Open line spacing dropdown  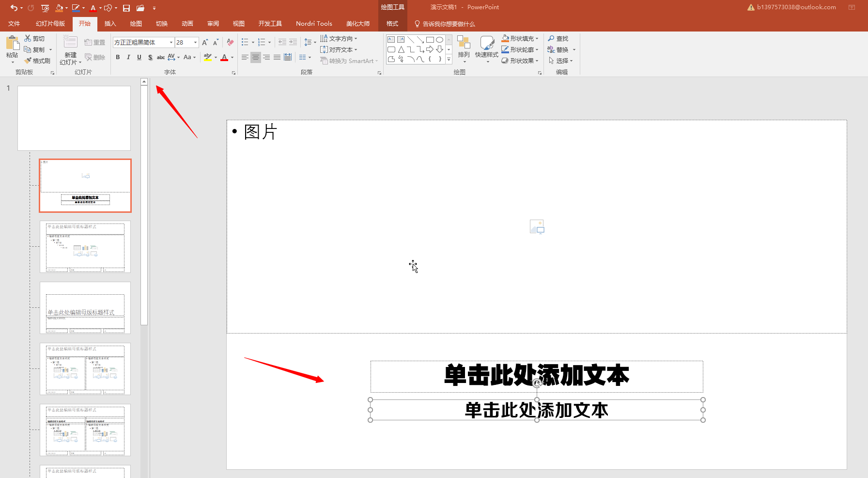pyautogui.click(x=310, y=43)
